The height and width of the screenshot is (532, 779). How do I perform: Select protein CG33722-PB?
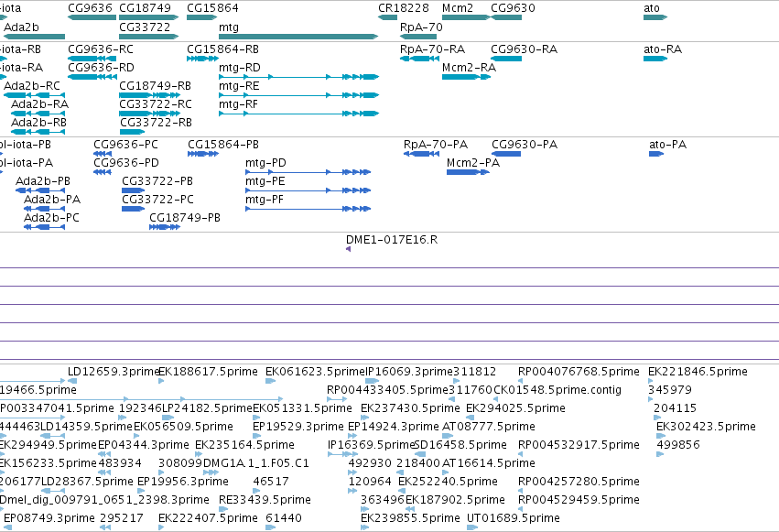(133, 190)
